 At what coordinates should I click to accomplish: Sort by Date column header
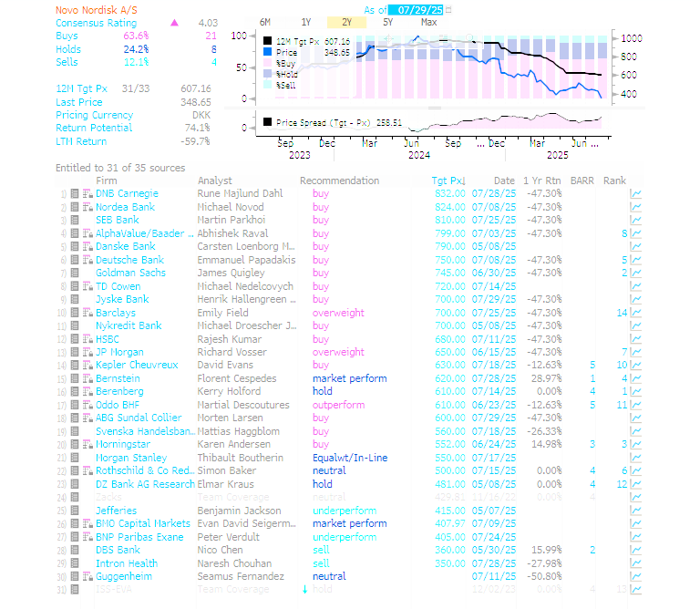(504, 181)
